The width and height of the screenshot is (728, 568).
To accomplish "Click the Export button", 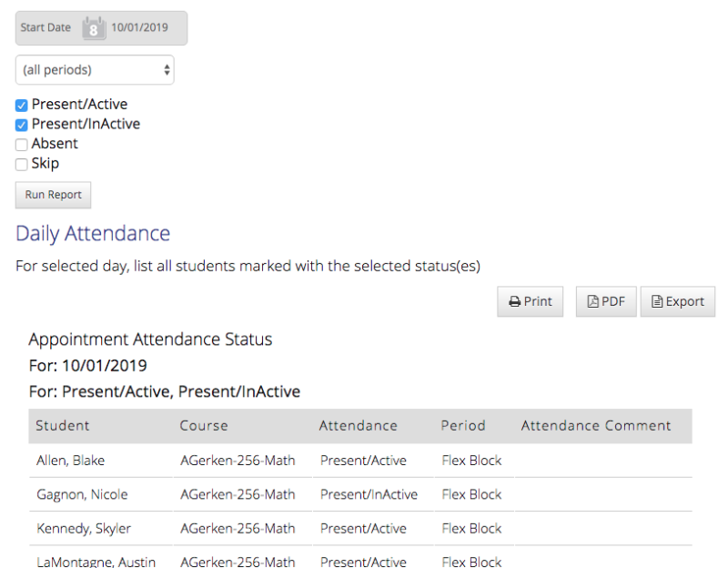I will 677,301.
